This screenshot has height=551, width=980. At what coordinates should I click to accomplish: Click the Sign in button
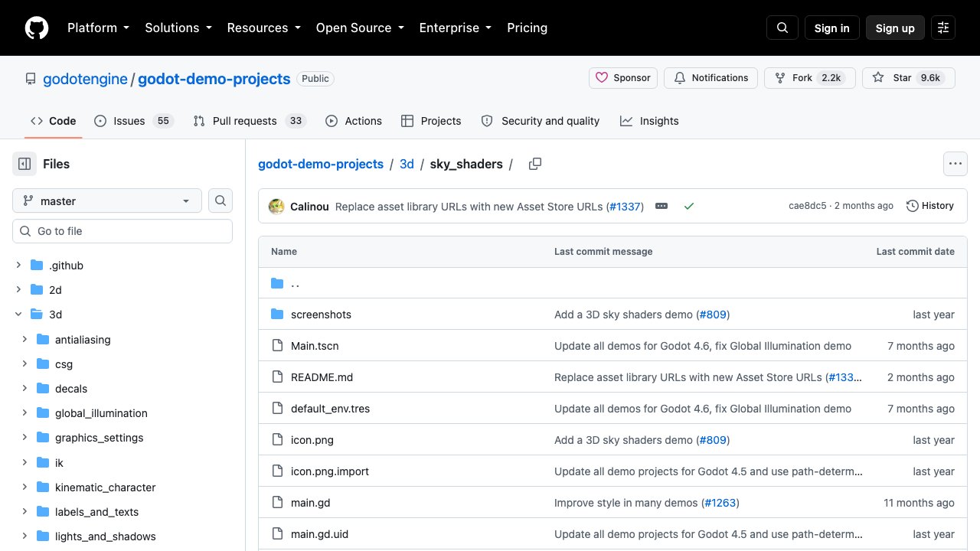point(832,28)
